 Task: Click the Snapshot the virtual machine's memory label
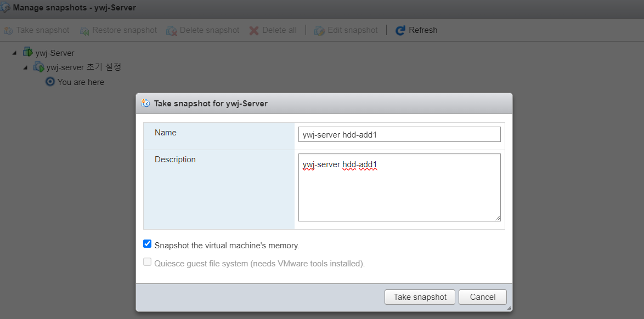tap(227, 246)
